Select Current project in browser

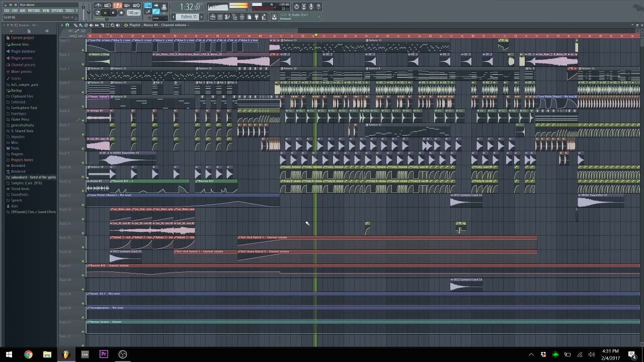23,38
